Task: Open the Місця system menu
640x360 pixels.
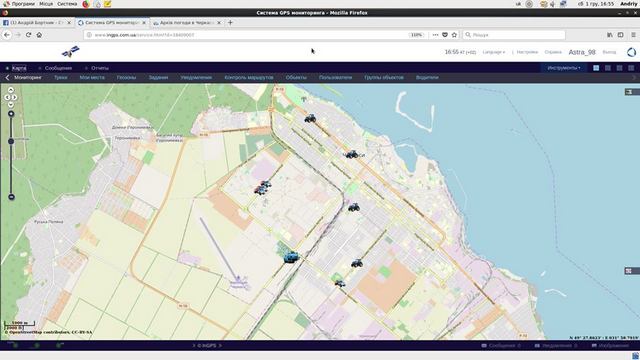Action: [46, 4]
